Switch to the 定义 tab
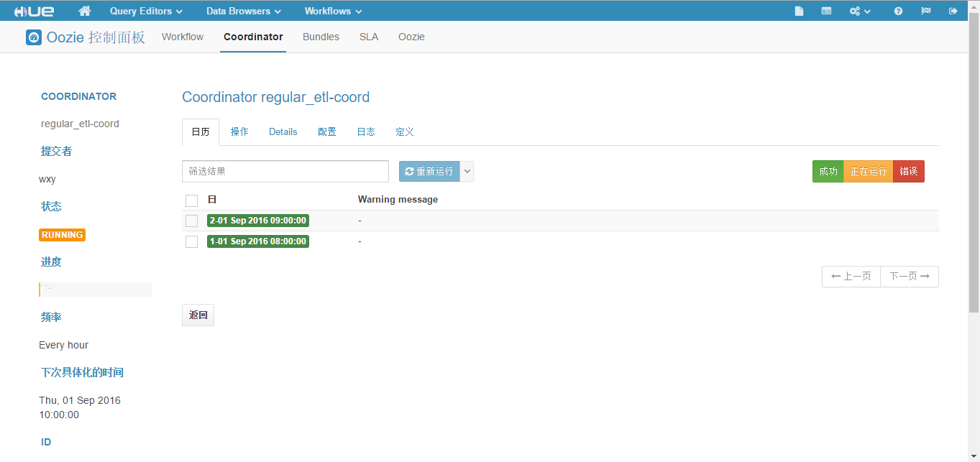 coord(405,132)
